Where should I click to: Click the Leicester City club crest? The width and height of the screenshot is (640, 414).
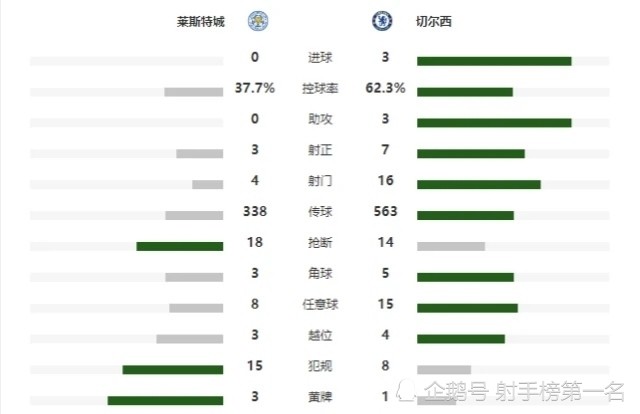[x=258, y=21]
